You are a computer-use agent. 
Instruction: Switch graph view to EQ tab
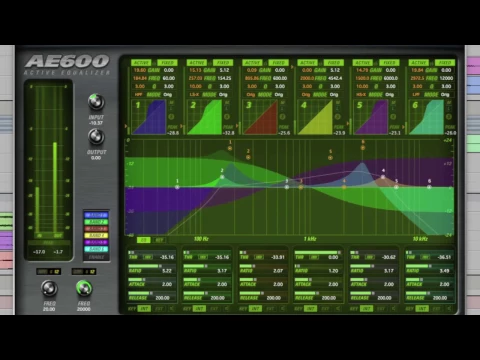144,240
